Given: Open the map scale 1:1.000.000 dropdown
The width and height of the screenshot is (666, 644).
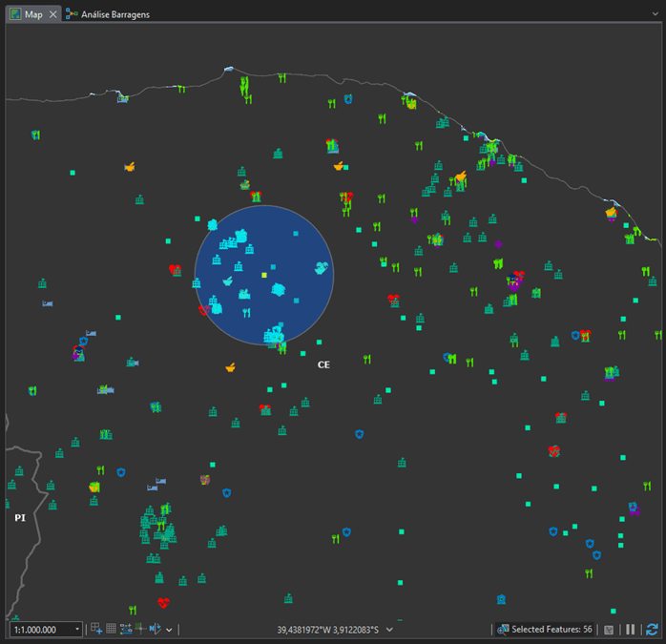Looking at the screenshot, I should pos(77,630).
